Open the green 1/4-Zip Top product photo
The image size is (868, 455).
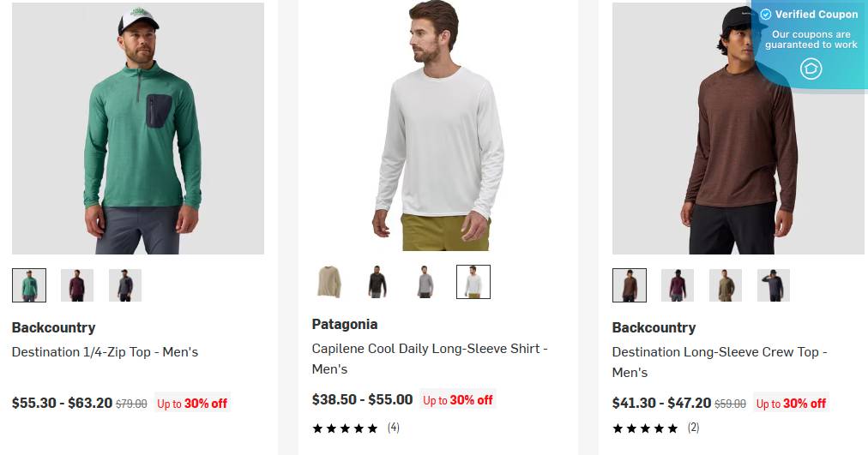138,129
